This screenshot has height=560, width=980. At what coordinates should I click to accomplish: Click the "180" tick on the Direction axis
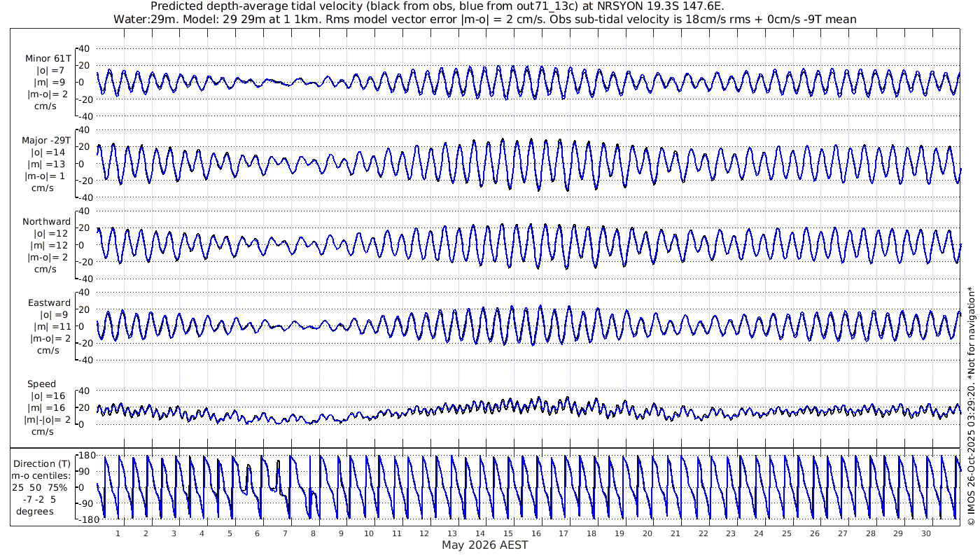click(87, 456)
